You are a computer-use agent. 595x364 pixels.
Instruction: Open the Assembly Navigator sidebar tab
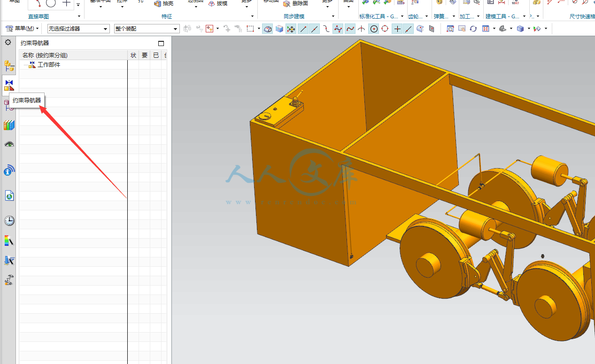[9, 65]
